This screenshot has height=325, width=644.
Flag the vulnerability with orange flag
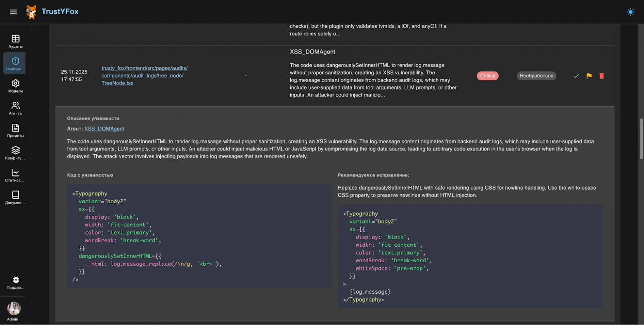click(589, 76)
